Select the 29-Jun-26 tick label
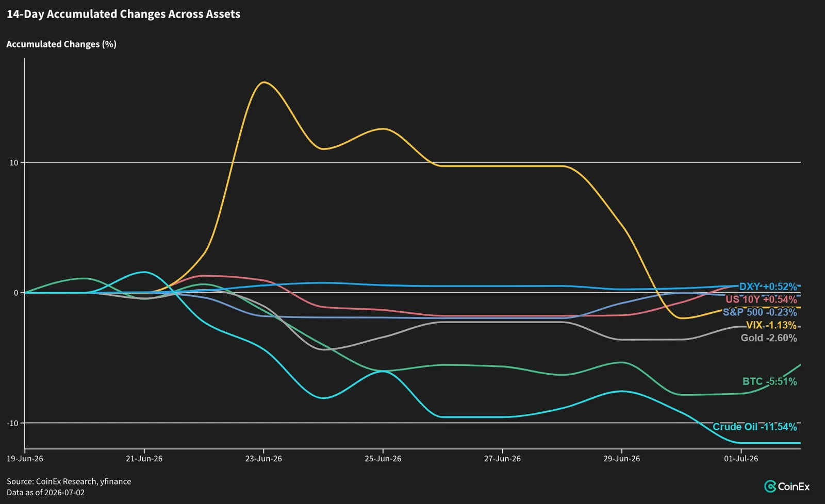This screenshot has height=504, width=825. point(621,459)
